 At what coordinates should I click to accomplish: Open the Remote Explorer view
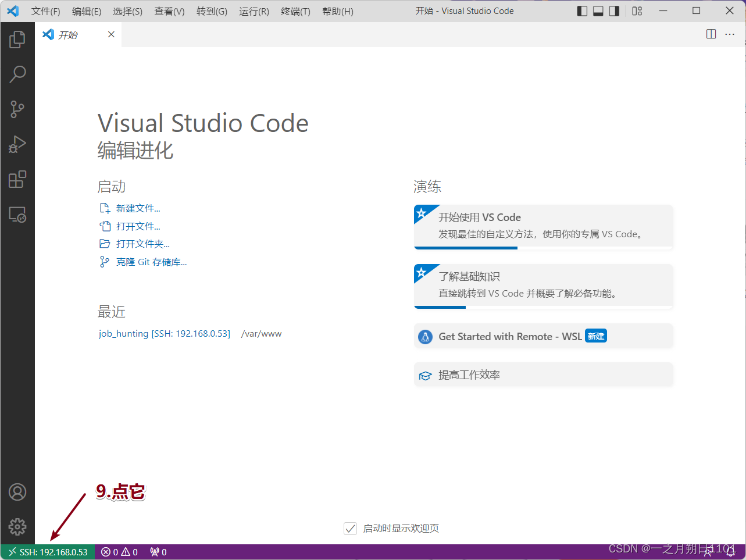pos(17,215)
